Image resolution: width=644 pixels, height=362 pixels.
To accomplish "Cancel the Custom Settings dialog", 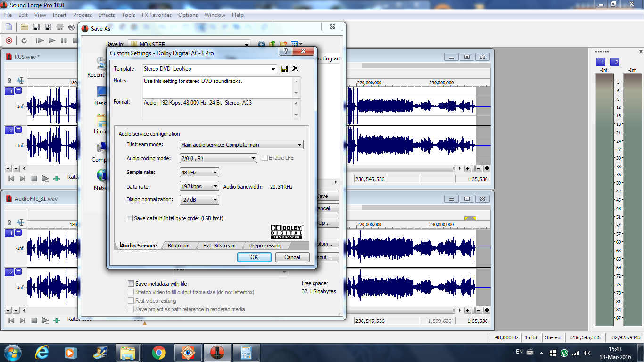I will tap(292, 257).
